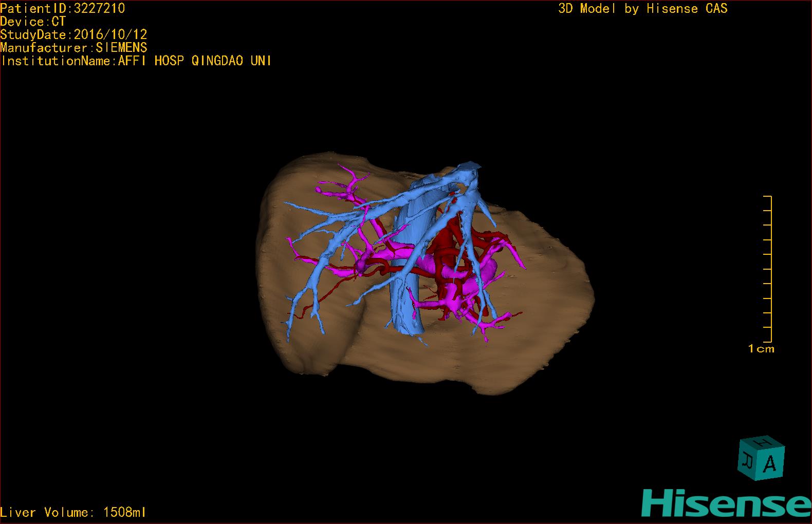This screenshot has height=524, width=812.
Task: Click the 1cm scale label
Action: [x=761, y=349]
